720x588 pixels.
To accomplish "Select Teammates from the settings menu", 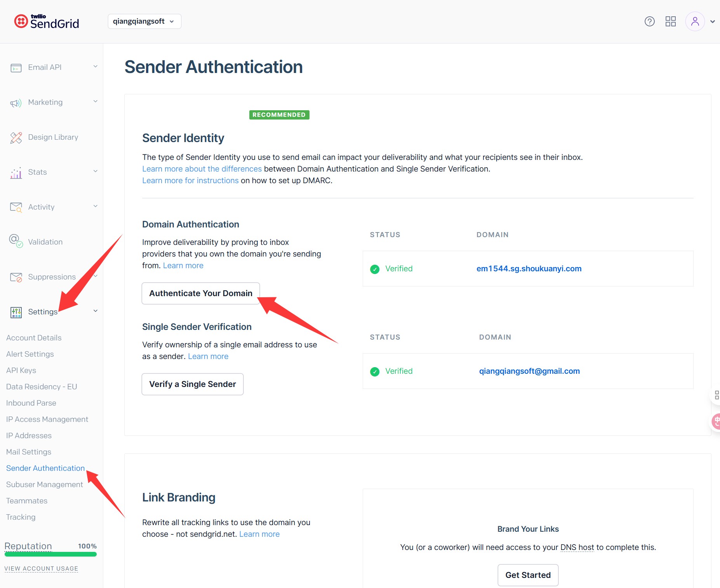I will [27, 501].
